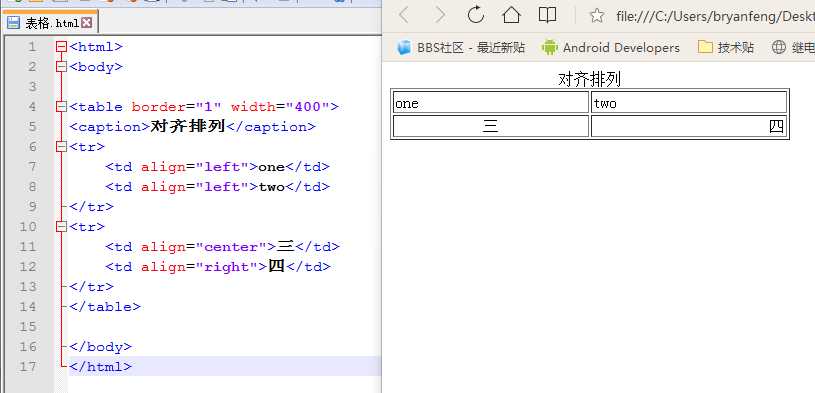Viewport: 815px width, 393px height.
Task: Open the BBS社区 - 最近新贴 bookmark
Action: click(x=461, y=48)
